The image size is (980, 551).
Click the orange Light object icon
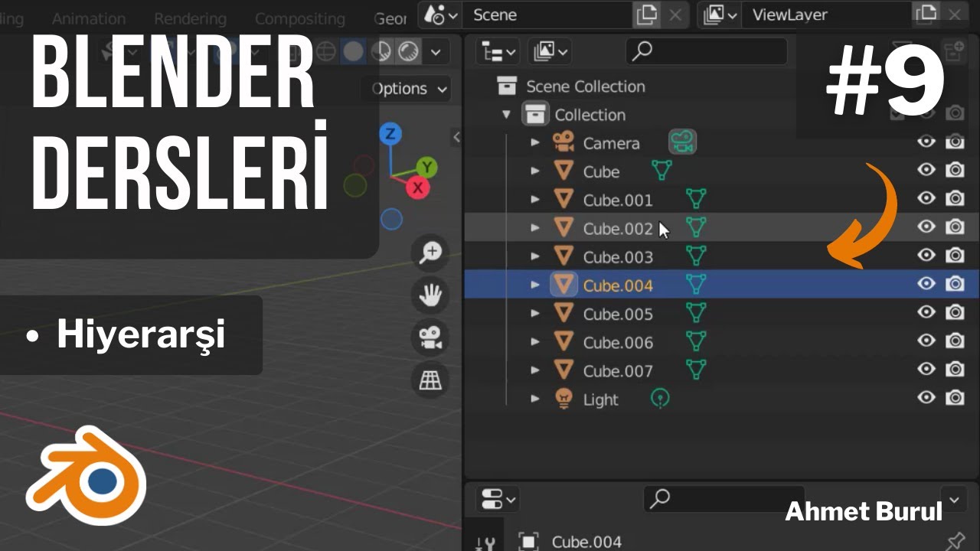[x=563, y=399]
